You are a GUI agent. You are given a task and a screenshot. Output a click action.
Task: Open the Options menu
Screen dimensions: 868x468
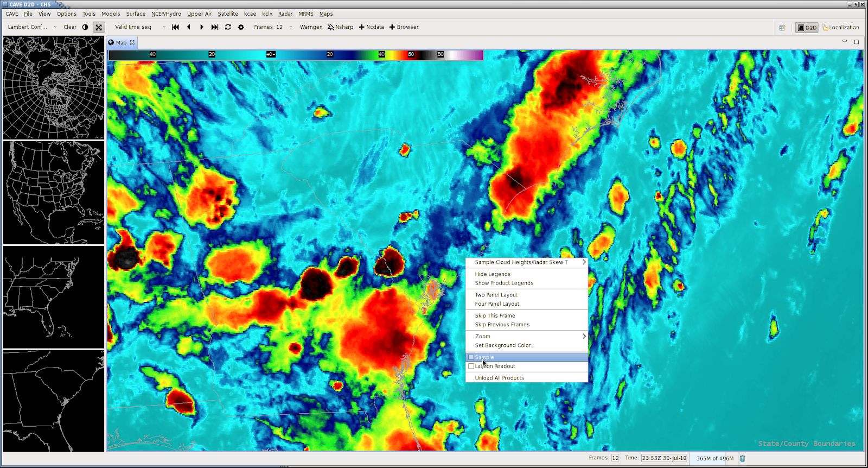(x=67, y=14)
